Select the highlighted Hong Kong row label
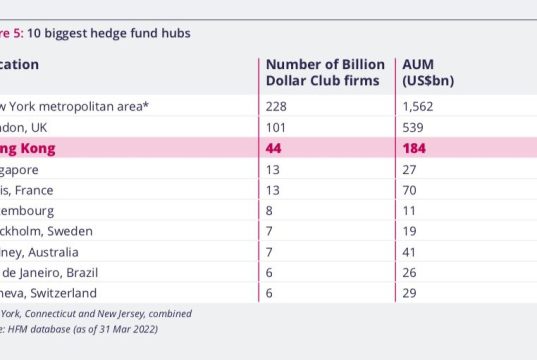Viewport: 537px width, 360px height. pyautogui.click(x=27, y=149)
